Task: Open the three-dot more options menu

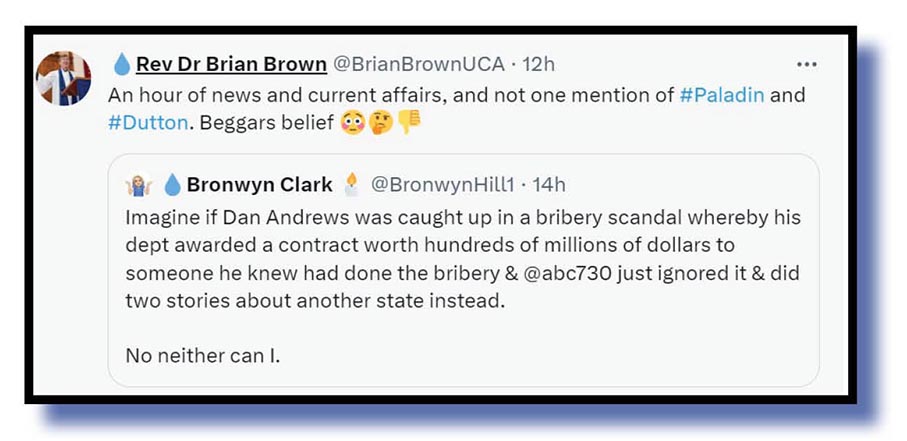Action: (x=806, y=64)
